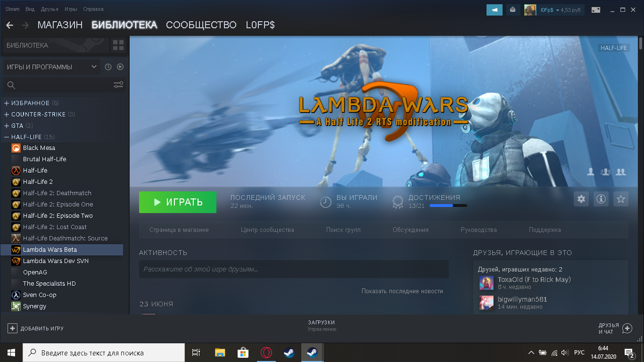
Task: Click Показать последние новости link
Action: pos(402,291)
